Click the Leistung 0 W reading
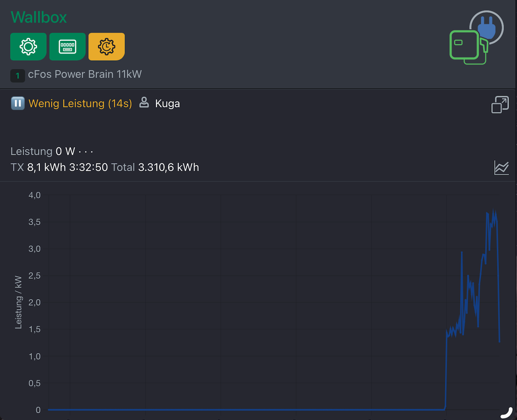This screenshot has width=517, height=420. (x=43, y=151)
